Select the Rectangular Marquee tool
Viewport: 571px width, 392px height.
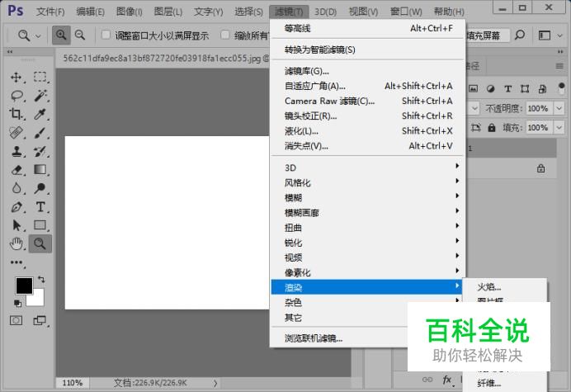click(40, 77)
